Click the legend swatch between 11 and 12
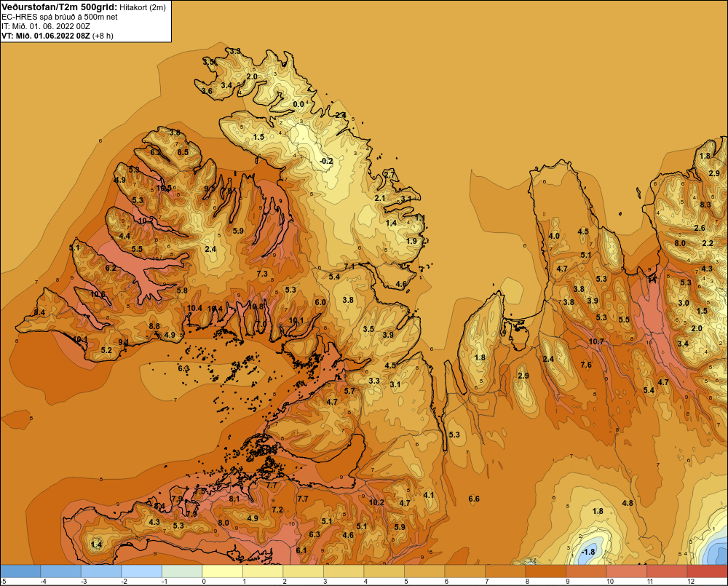728x586 pixels. [x=667, y=571]
